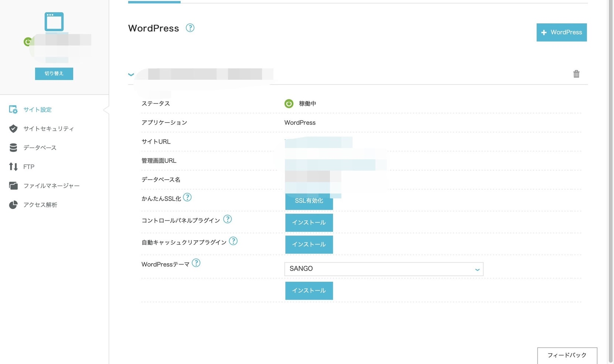Image resolution: width=614 pixels, height=364 pixels.
Task: Open ファイルマネージャー in sidebar
Action: pyautogui.click(x=51, y=186)
